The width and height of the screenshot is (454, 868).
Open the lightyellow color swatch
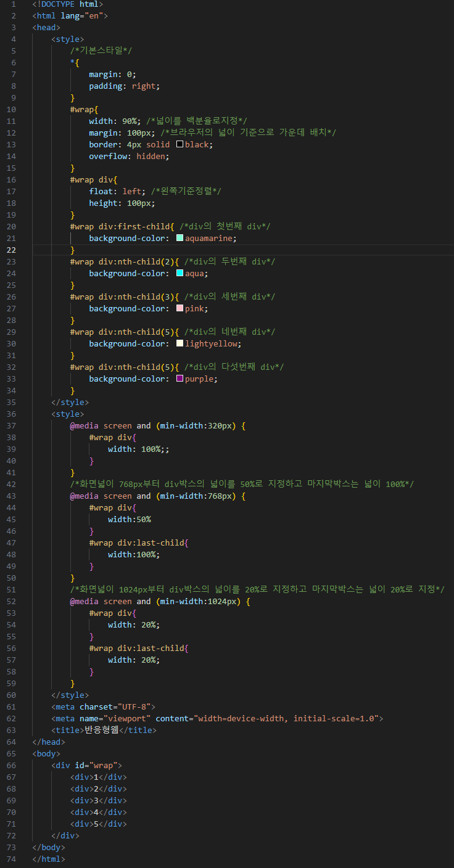click(180, 343)
